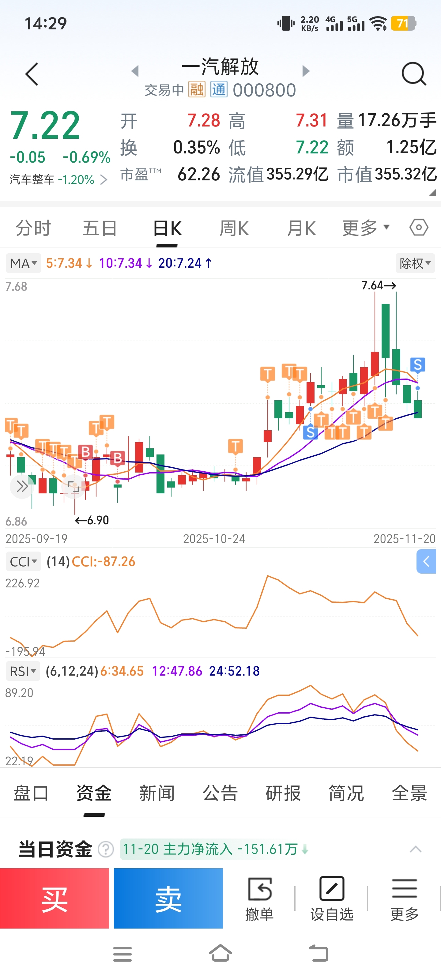Switch to 月K chart tab

pyautogui.click(x=301, y=228)
